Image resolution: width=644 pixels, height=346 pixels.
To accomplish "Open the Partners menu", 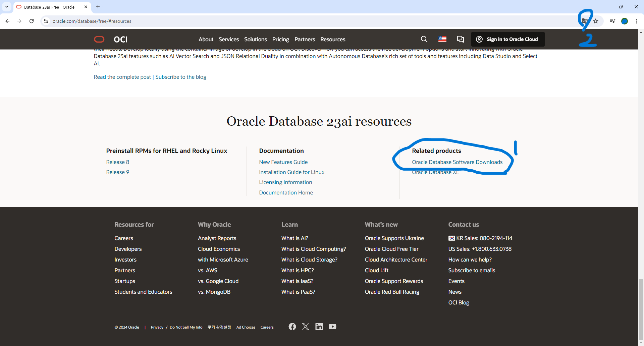I will (305, 39).
